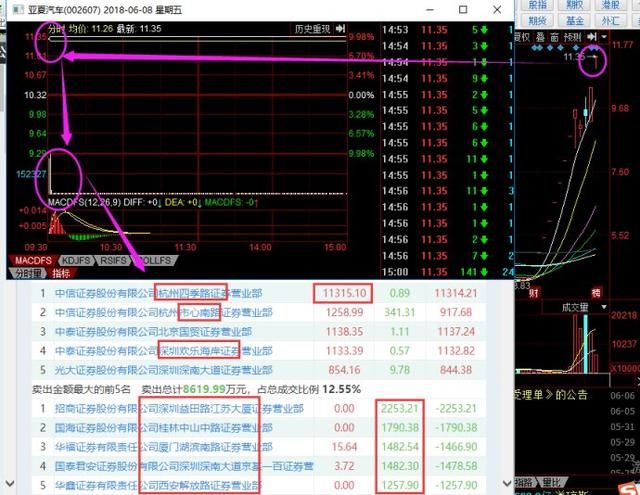Click the 05-31 news date entry
The width and height of the screenshot is (640, 495).
click(622, 427)
